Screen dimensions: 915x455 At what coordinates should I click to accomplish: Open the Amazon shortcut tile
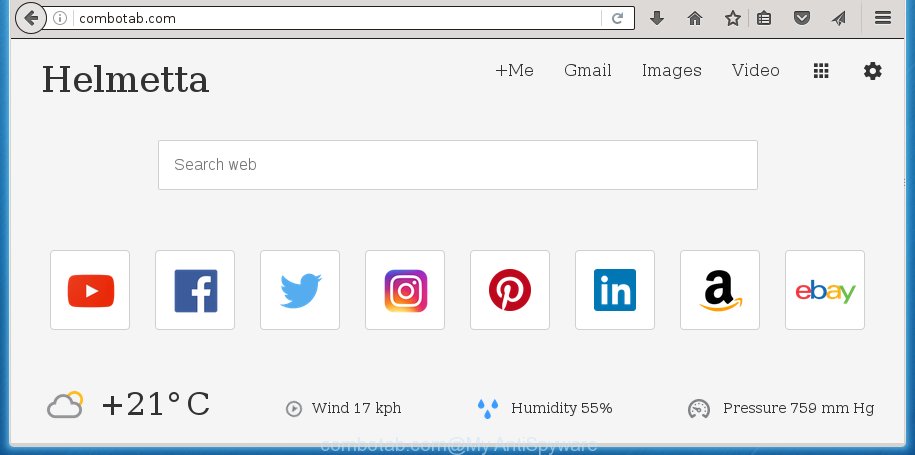[x=720, y=290]
